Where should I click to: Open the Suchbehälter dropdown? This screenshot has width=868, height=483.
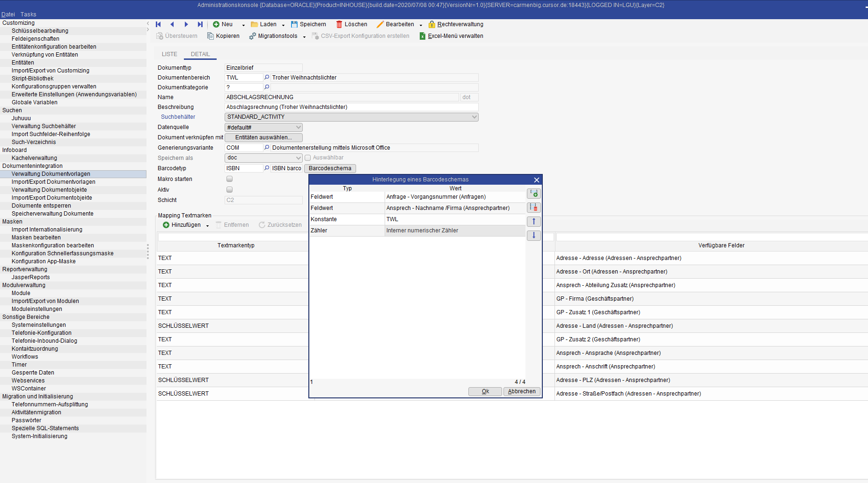coord(474,117)
